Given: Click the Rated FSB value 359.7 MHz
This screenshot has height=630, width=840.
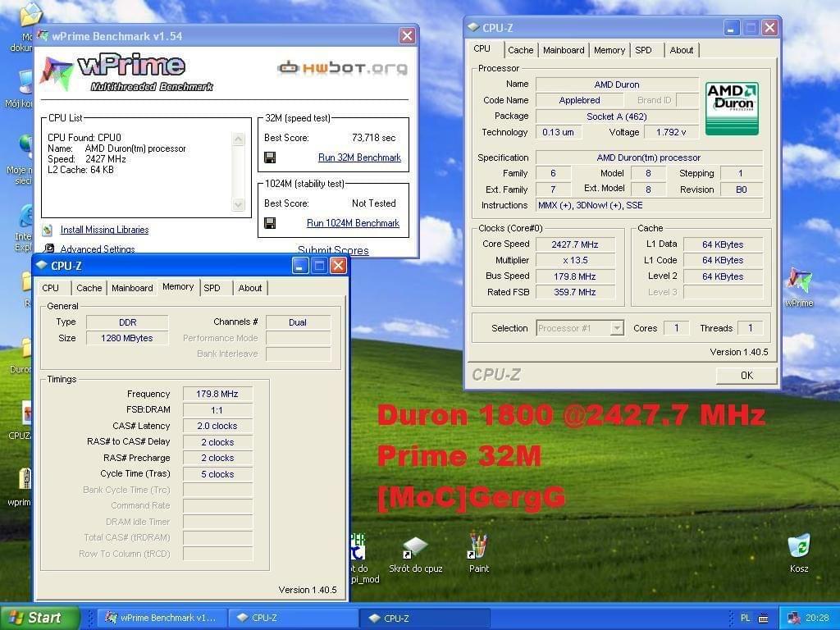Looking at the screenshot, I should point(575,292).
